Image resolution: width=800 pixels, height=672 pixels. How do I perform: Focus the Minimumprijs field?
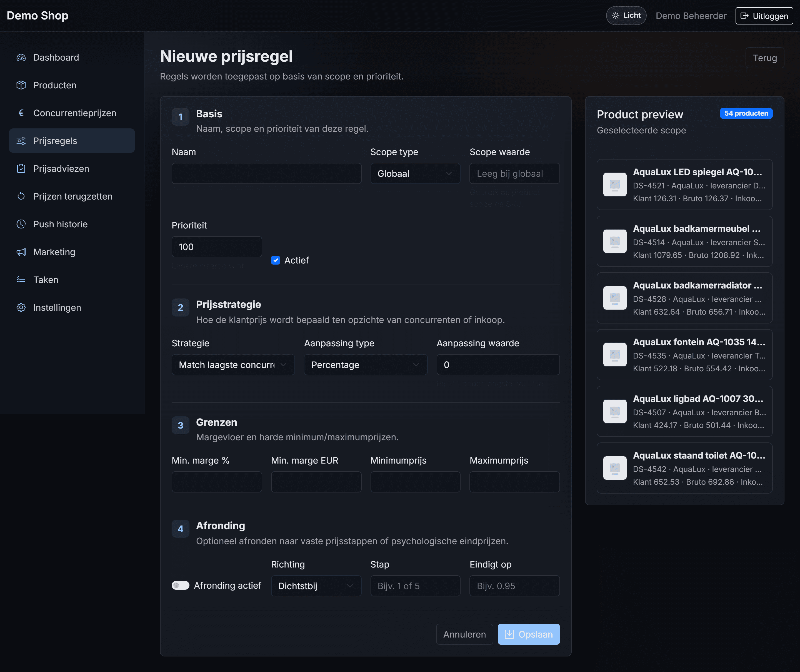pyautogui.click(x=415, y=482)
